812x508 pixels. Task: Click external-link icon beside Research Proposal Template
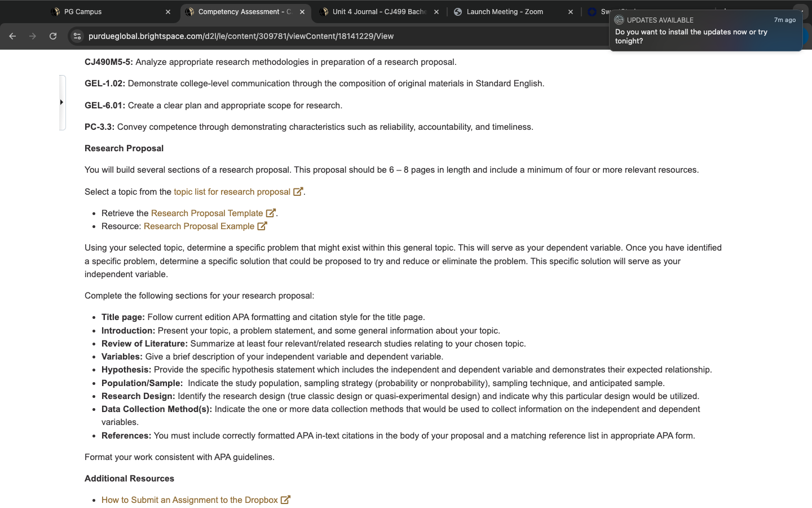pos(271,213)
